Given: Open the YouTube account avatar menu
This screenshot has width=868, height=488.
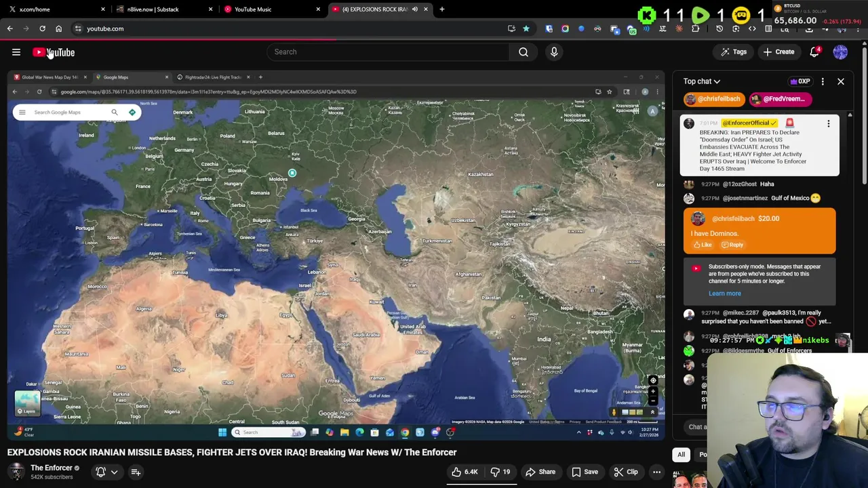Looking at the screenshot, I should [x=840, y=52].
